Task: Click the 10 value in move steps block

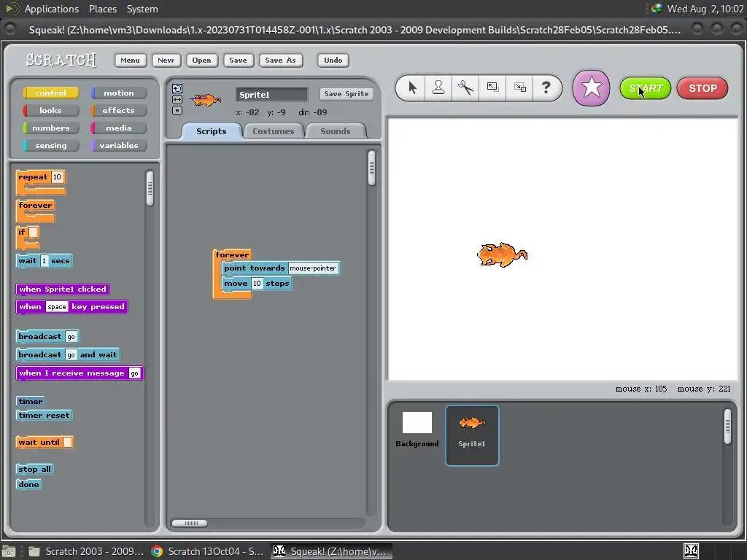Action: (x=257, y=284)
